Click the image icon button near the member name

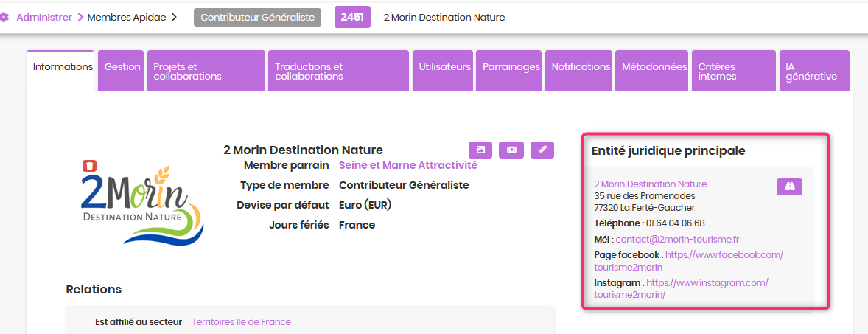coord(480,150)
